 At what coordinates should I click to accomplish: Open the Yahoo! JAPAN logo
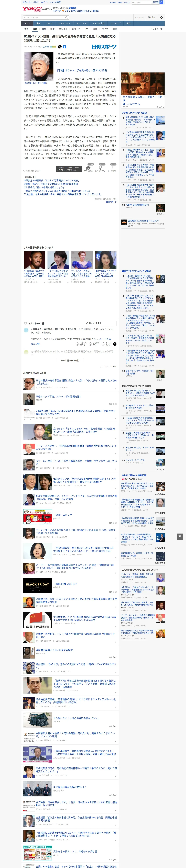coord(32,9)
